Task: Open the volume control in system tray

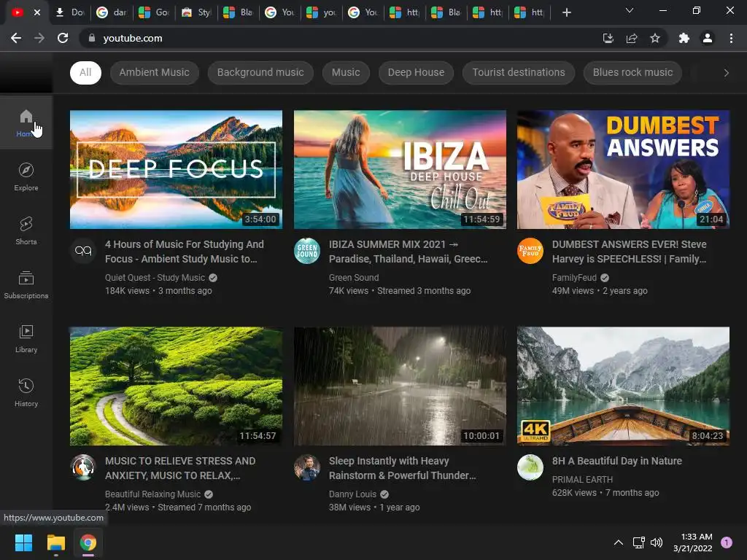Action: click(x=657, y=542)
